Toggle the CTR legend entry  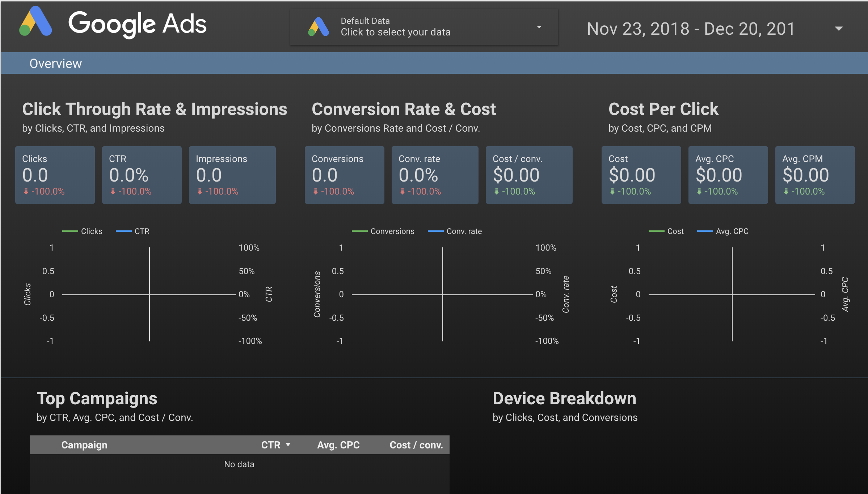point(132,231)
